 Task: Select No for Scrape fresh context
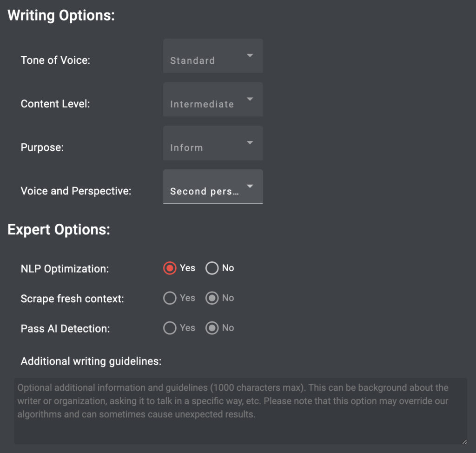tap(212, 298)
